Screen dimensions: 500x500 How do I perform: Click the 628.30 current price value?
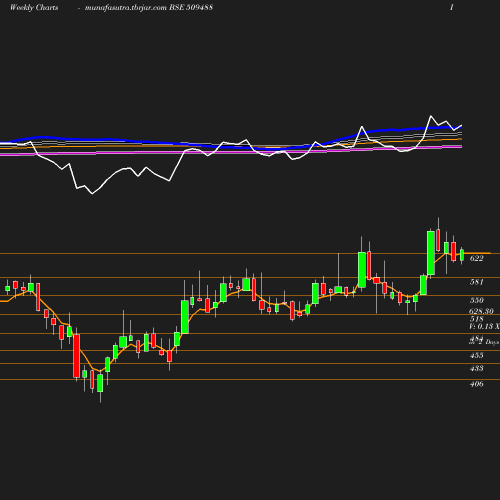click(481, 311)
